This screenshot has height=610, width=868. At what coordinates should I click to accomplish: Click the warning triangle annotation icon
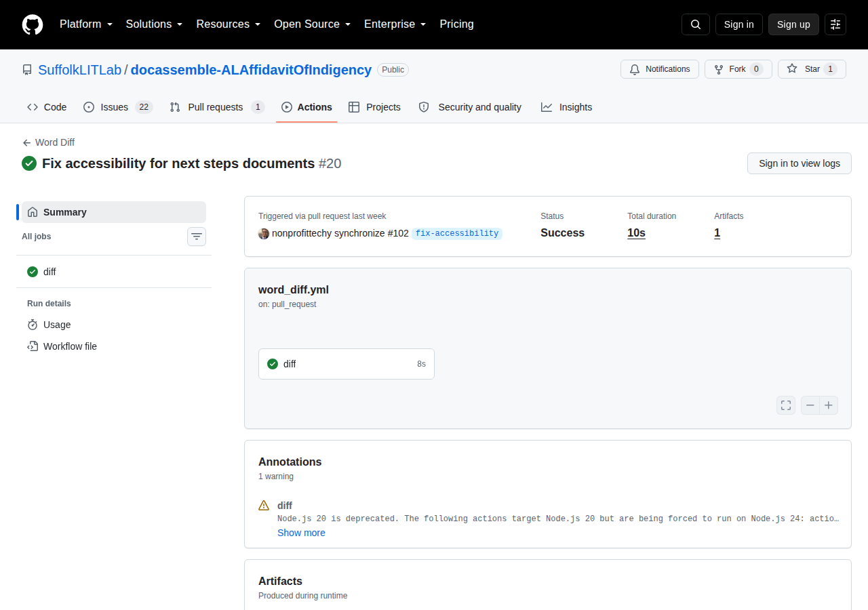click(x=264, y=506)
